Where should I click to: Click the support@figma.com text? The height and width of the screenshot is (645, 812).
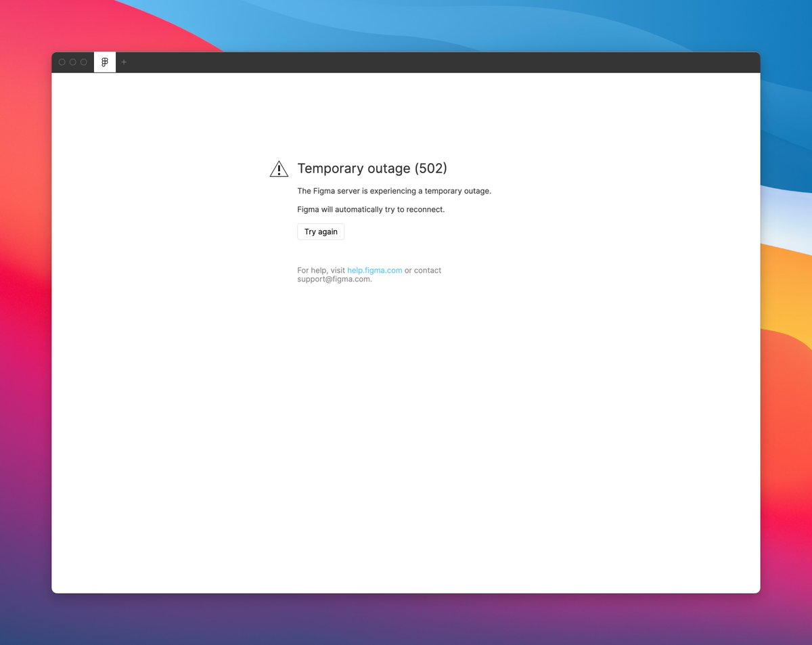pyautogui.click(x=334, y=279)
